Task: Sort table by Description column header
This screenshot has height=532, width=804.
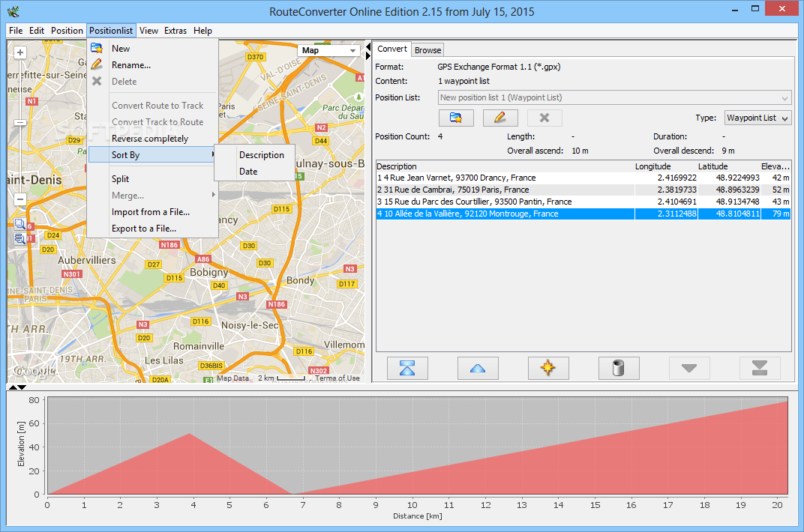Action: (x=505, y=166)
